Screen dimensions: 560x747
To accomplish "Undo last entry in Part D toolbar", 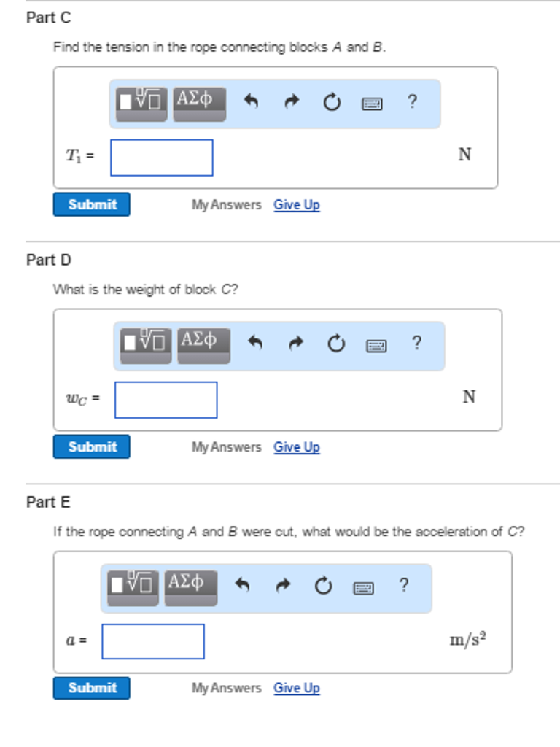I will coord(255,344).
